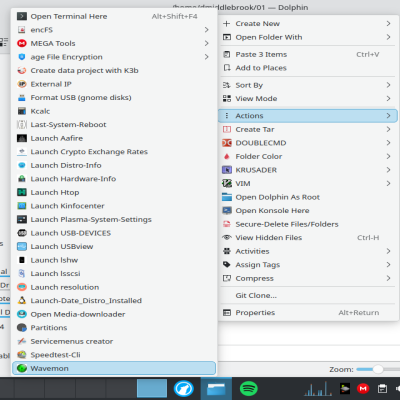Viewport: 400px width, 400px height.
Task: Choose Open Konsole Here
Action: tap(308, 211)
